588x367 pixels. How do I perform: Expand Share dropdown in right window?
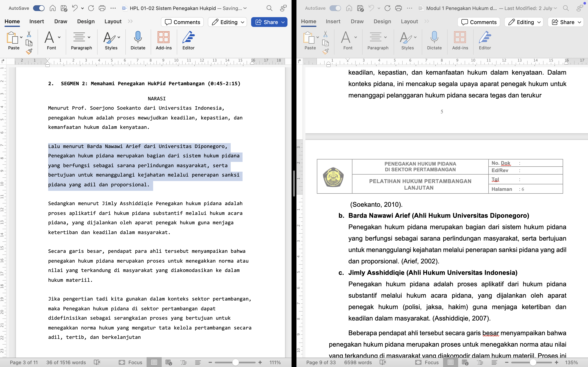[x=579, y=22]
